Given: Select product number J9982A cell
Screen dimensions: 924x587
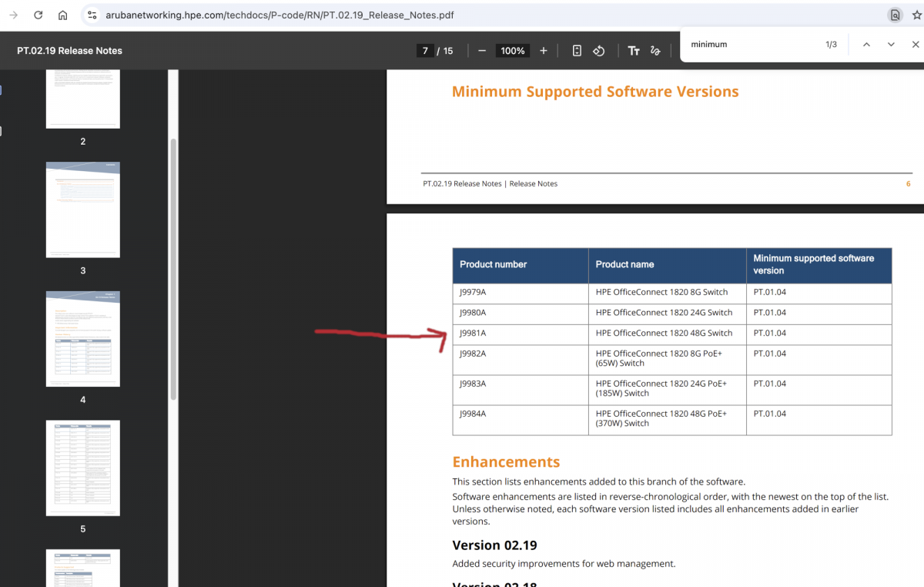Looking at the screenshot, I should click(521, 359).
